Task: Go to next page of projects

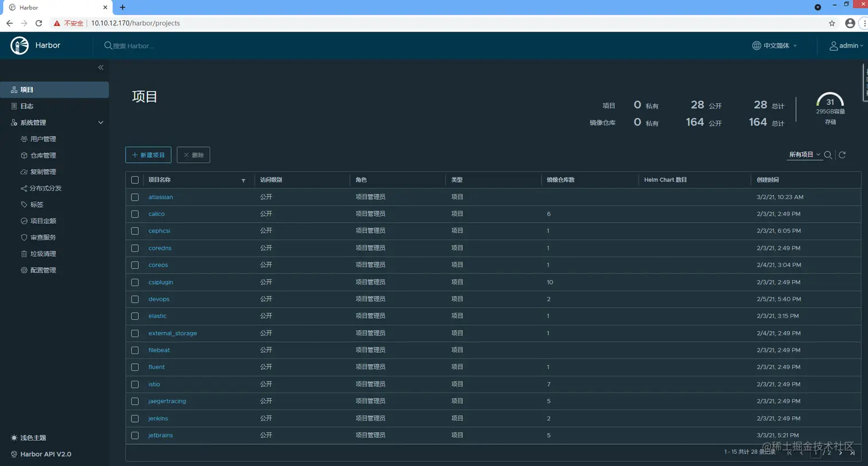Action: [840, 453]
